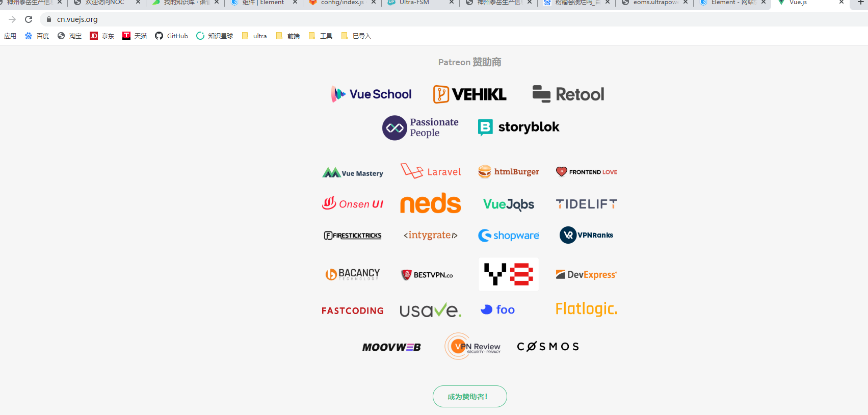Open the storyblok sponsor logo

(x=518, y=127)
